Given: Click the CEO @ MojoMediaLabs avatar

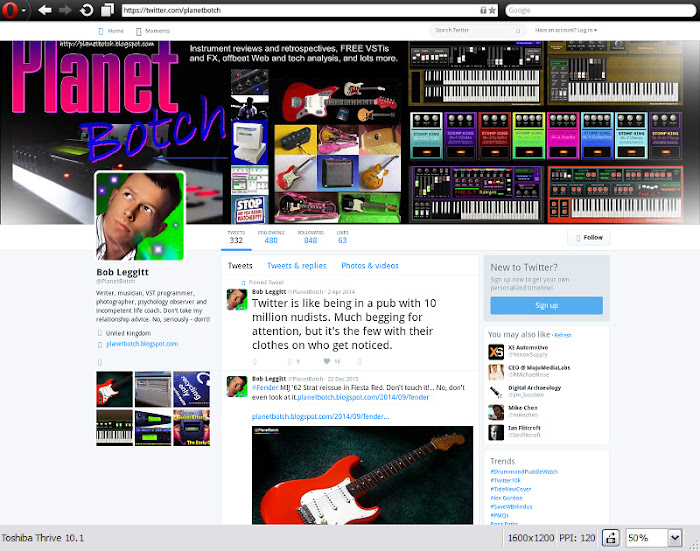Looking at the screenshot, I should [x=496, y=372].
